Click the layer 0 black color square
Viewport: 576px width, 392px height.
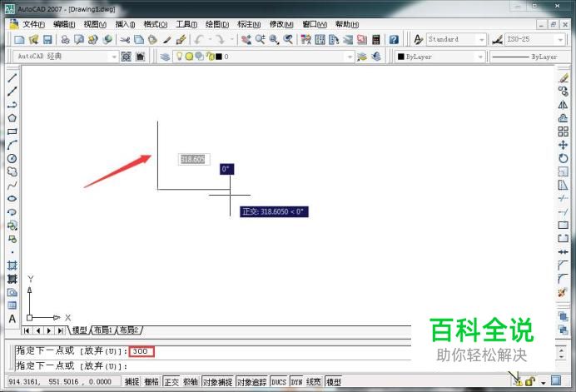coord(219,57)
